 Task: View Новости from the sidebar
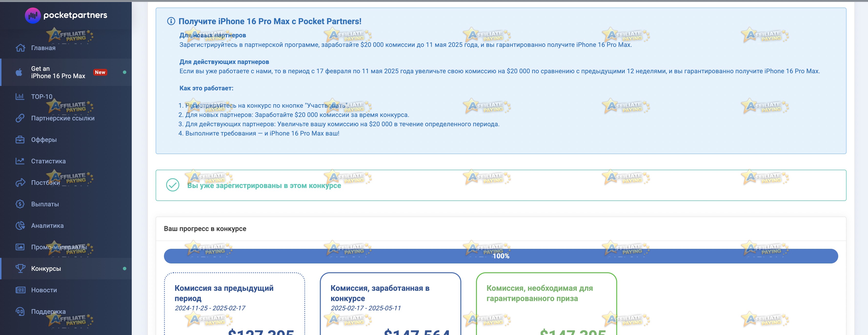tap(66, 290)
